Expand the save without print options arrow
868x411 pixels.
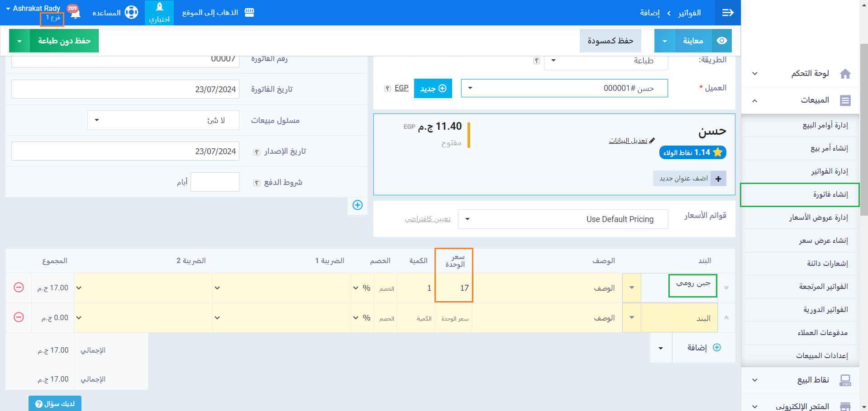(x=19, y=41)
